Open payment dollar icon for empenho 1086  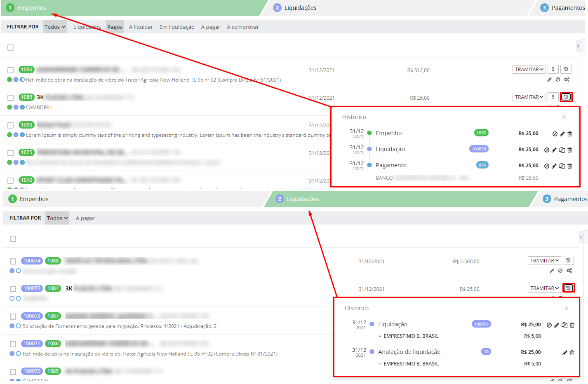(x=553, y=69)
